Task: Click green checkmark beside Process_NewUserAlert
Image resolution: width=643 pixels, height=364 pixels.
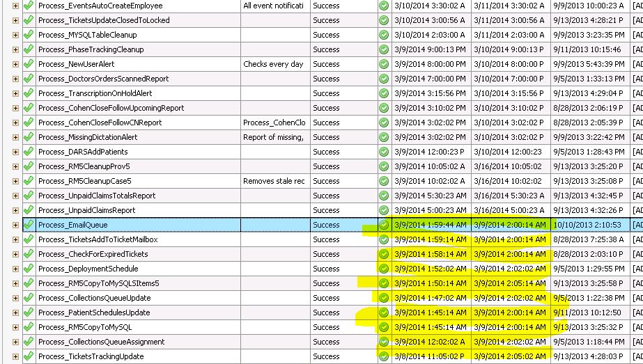Action: [x=29, y=64]
